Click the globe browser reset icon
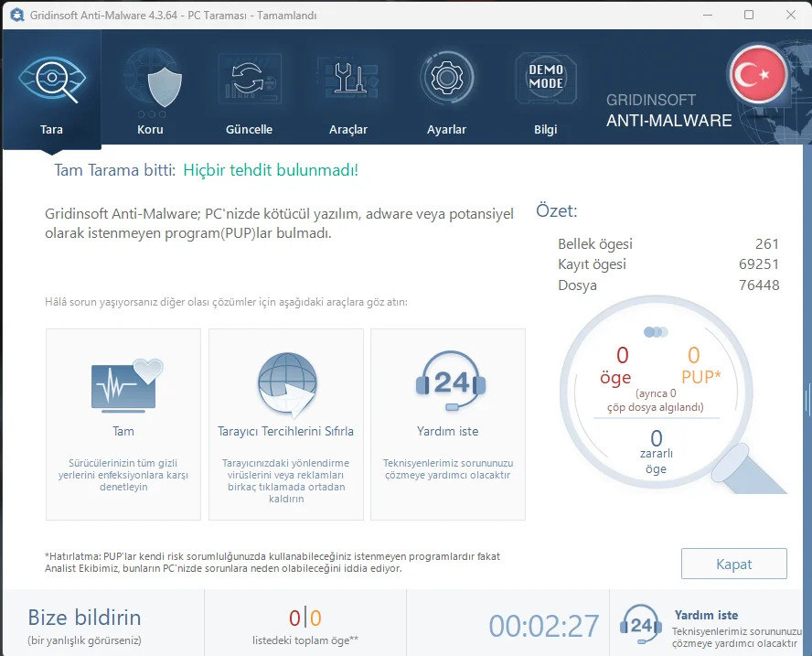The image size is (812, 656). pyautogui.click(x=287, y=384)
